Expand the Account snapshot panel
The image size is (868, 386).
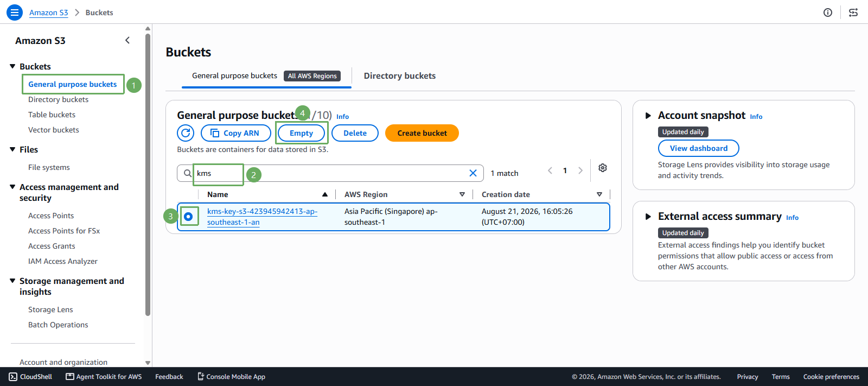click(648, 116)
